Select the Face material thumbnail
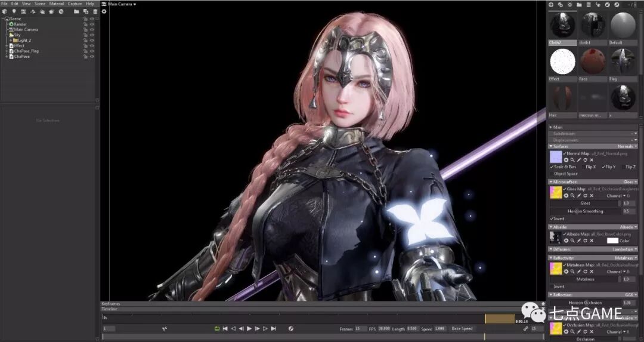Screen dimensions: 644x342 [x=593, y=61]
